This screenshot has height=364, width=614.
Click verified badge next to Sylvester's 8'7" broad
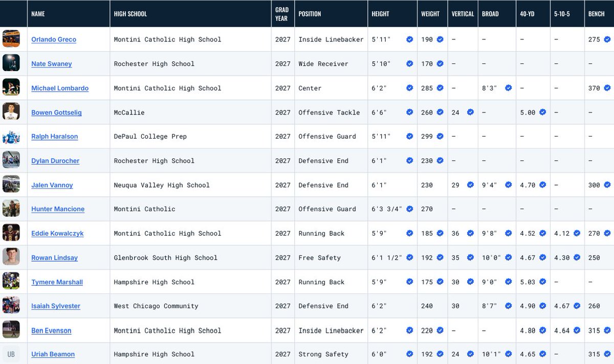click(509, 306)
